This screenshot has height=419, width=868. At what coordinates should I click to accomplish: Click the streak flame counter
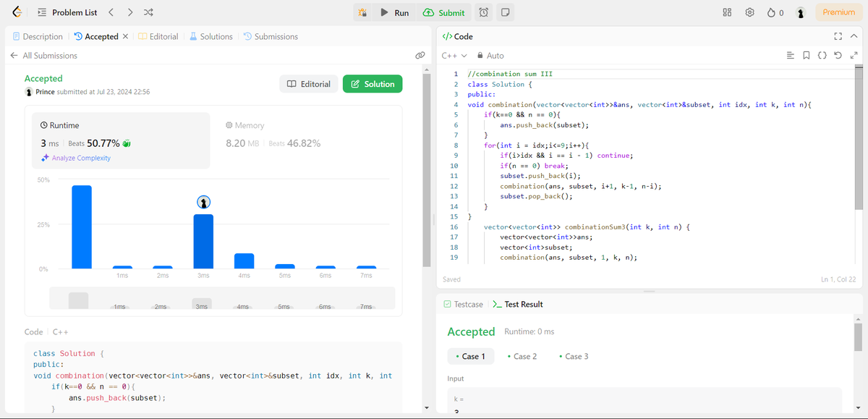[775, 12]
